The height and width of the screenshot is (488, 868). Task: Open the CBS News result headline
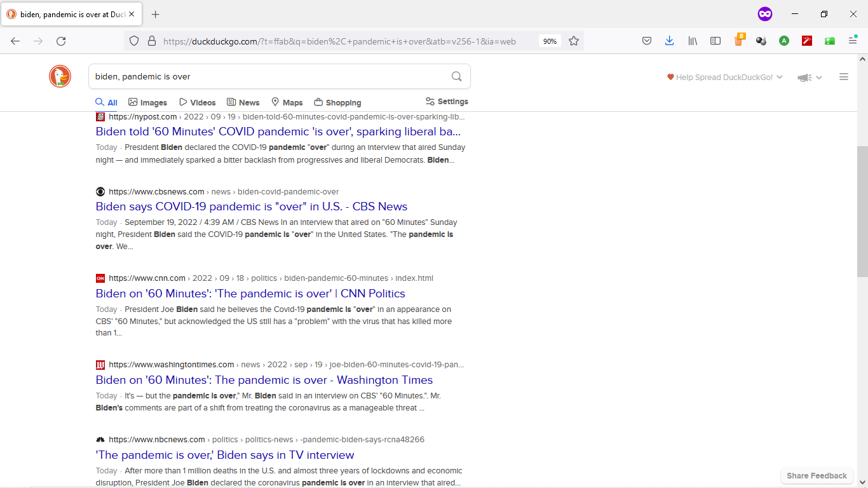coord(252,207)
